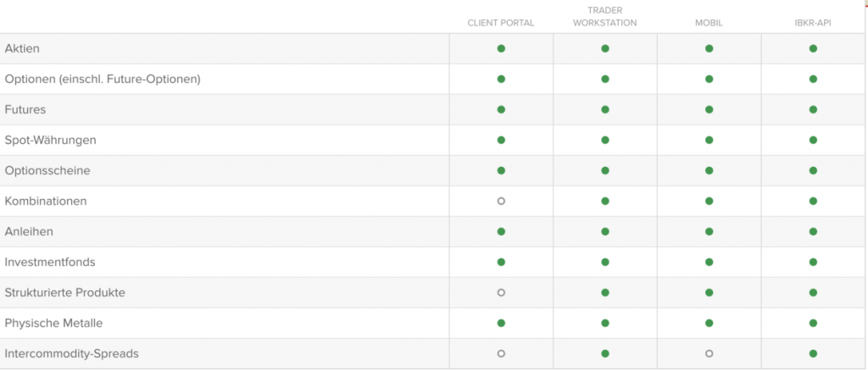Image resolution: width=868 pixels, height=370 pixels.
Task: Click the Physische Metalle row label
Action: (x=53, y=323)
